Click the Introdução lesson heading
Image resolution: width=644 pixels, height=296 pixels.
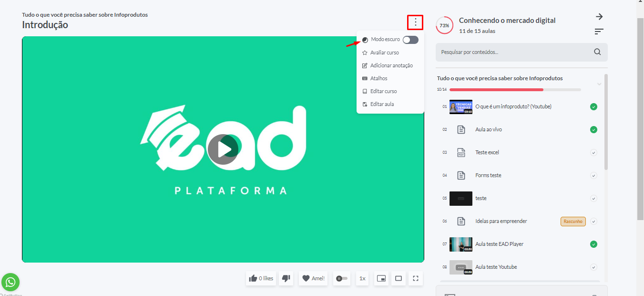(45, 25)
